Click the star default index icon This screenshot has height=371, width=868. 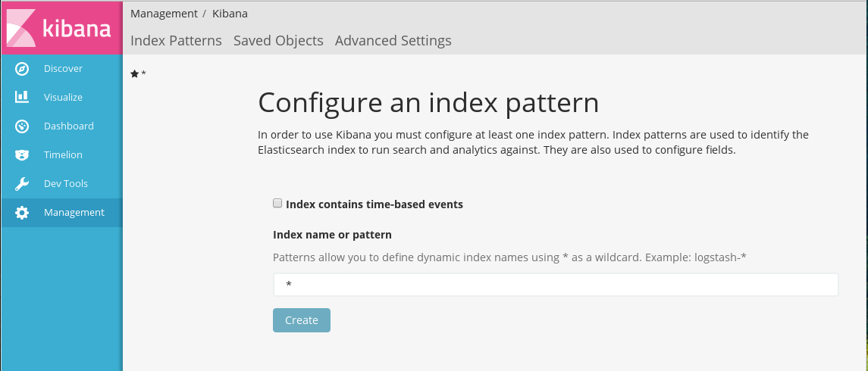(134, 73)
